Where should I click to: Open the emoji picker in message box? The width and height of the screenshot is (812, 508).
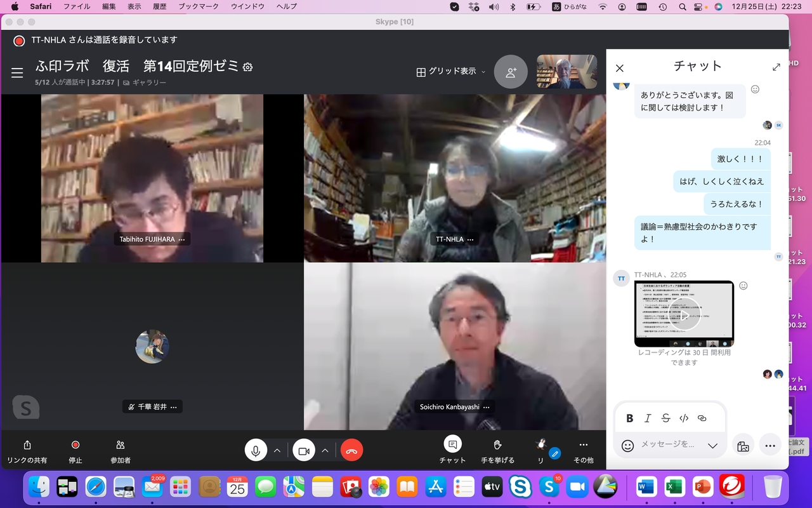coord(627,446)
